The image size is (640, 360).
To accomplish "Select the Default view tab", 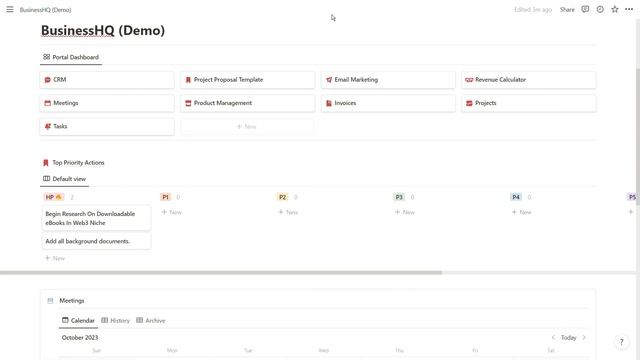I will 64,179.
